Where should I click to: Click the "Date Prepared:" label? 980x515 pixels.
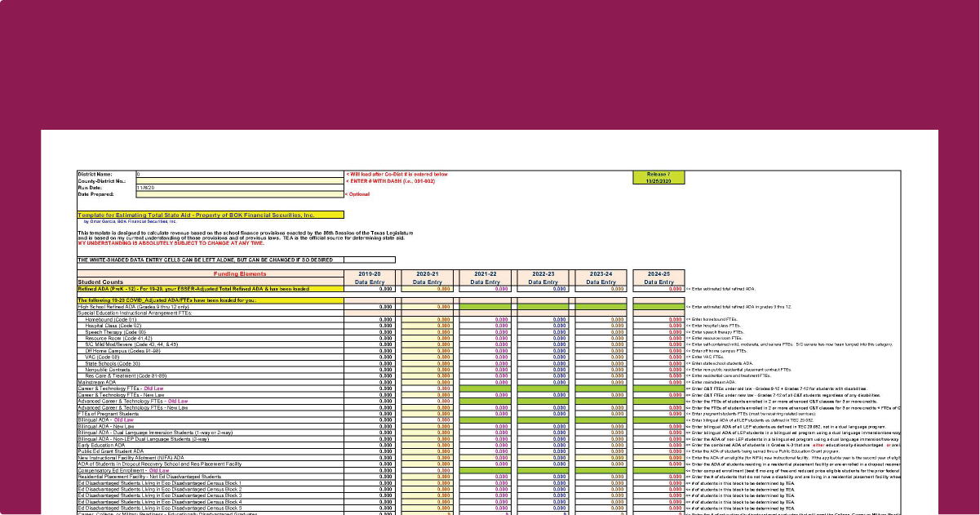coord(95,194)
